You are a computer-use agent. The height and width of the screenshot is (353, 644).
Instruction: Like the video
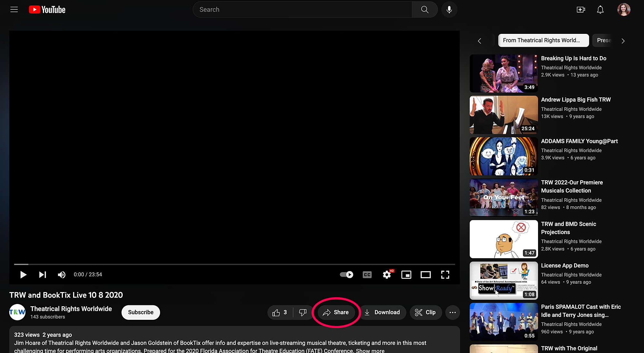pos(280,312)
